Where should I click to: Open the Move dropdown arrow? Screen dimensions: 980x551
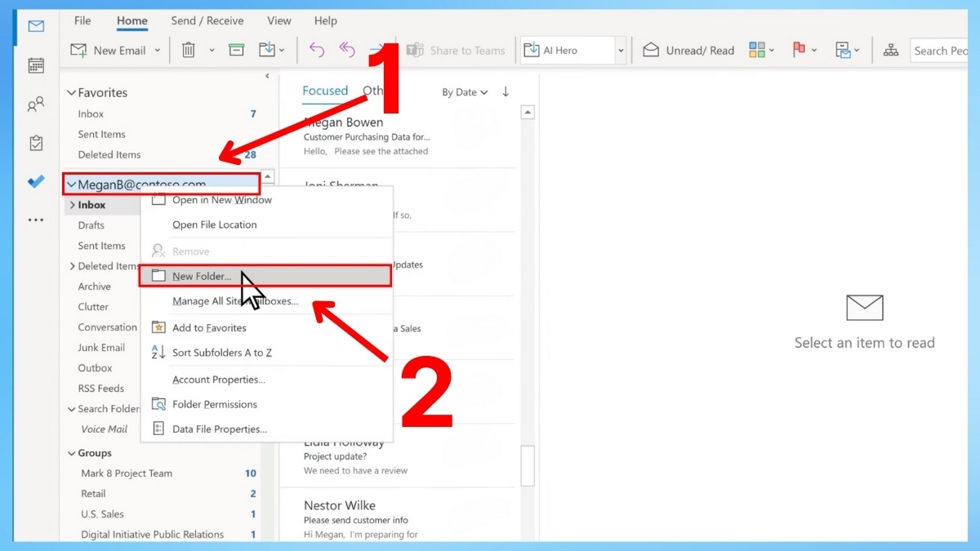[283, 51]
